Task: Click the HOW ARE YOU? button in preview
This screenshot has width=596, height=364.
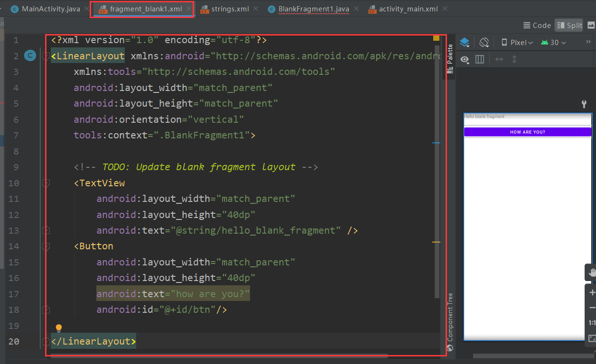Action: click(x=528, y=132)
